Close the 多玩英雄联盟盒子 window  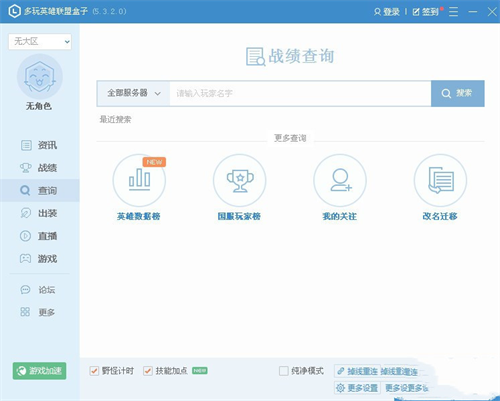(492, 12)
